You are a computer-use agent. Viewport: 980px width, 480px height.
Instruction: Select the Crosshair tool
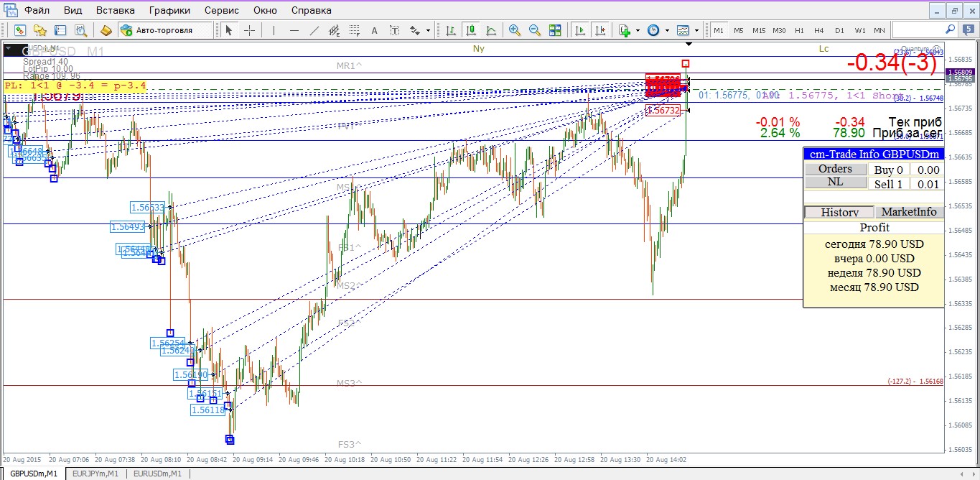(x=249, y=30)
